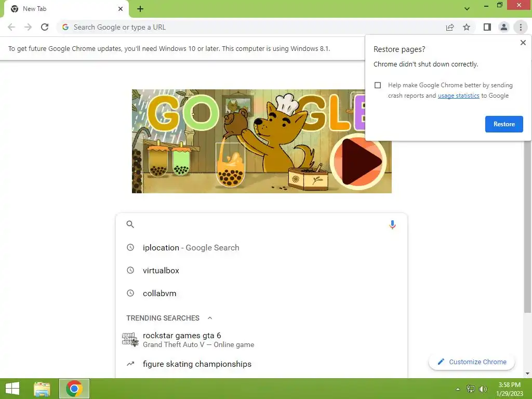Click the GTA thumbnail image
The height and width of the screenshot is (399, 532).
coord(130,339)
